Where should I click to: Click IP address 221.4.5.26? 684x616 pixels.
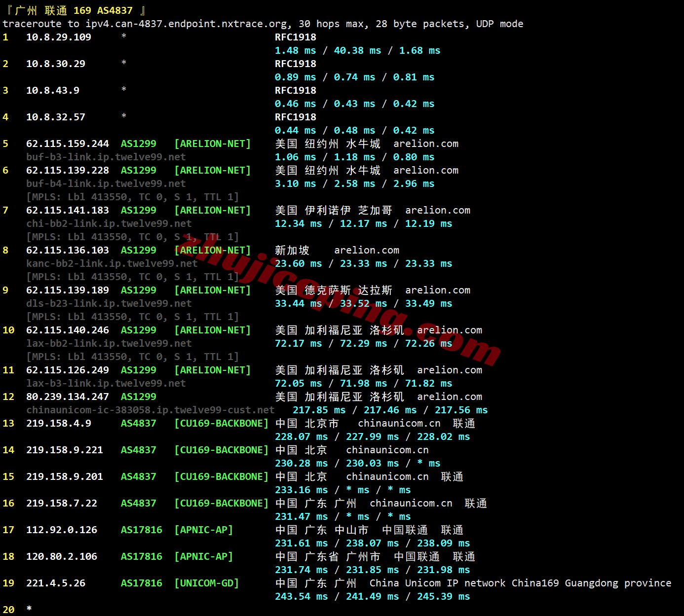tap(56, 583)
